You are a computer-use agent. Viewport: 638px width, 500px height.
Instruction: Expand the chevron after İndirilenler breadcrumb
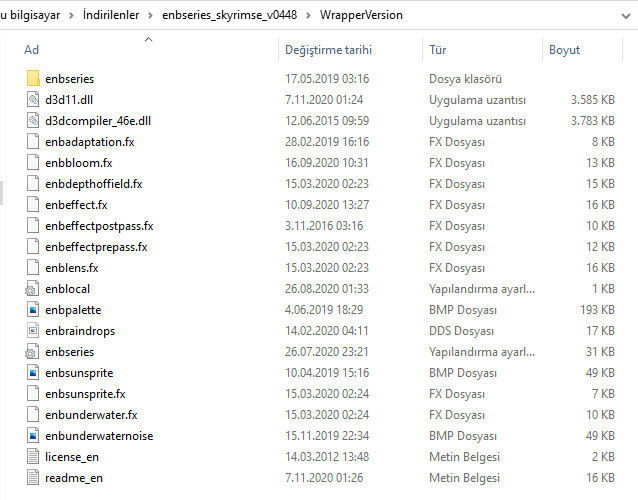(151, 15)
